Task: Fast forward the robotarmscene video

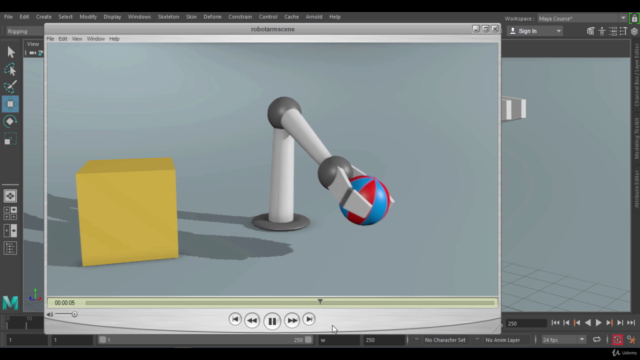Action: (x=292, y=320)
